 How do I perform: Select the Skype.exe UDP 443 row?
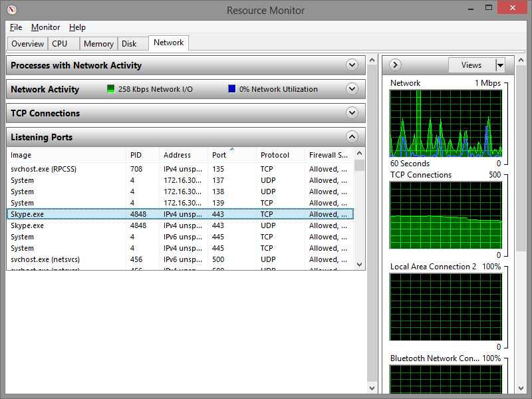[x=180, y=225]
